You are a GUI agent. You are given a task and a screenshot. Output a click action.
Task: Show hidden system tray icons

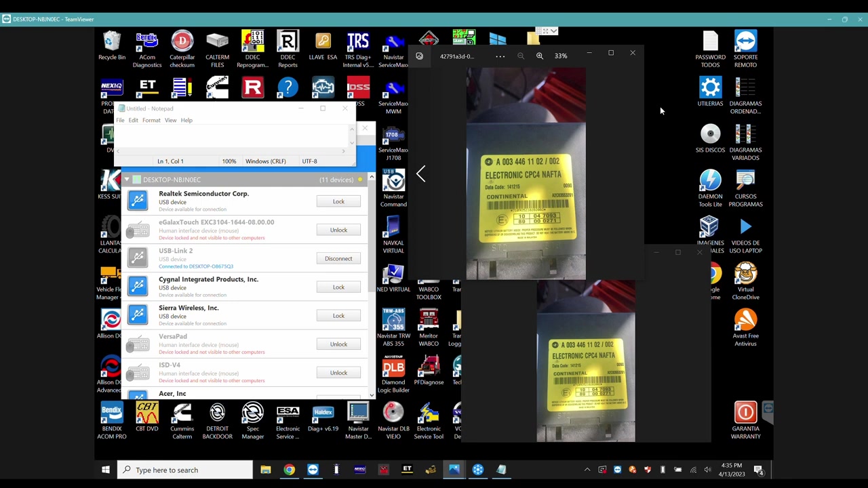pos(587,470)
